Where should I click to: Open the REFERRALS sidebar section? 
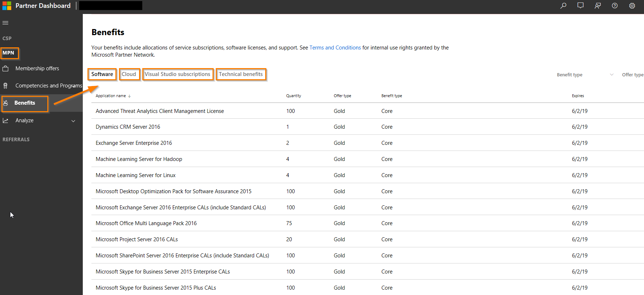tap(16, 139)
